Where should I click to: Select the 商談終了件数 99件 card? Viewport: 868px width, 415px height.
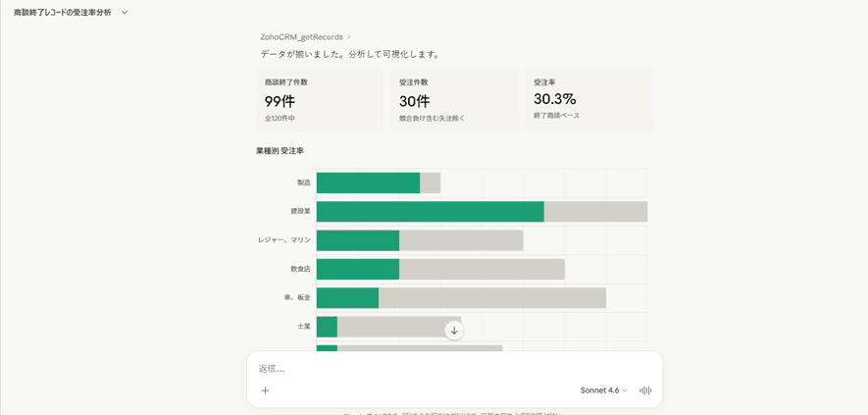click(320, 100)
